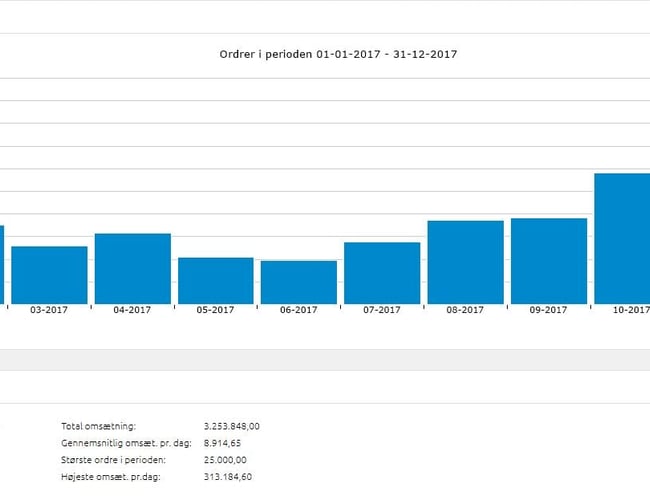Click the 03-2017 bar in chart
This screenshot has height=500, width=650.
coord(49,275)
